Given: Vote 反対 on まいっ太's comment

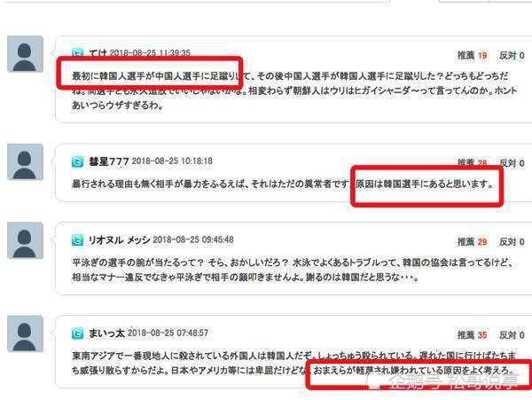Looking at the screenshot, I should pyautogui.click(x=512, y=335).
